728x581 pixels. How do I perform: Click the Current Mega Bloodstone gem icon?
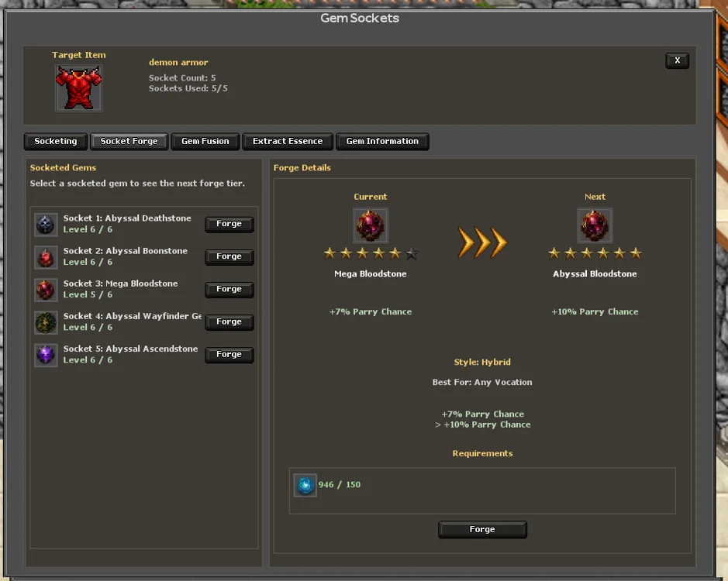370,225
